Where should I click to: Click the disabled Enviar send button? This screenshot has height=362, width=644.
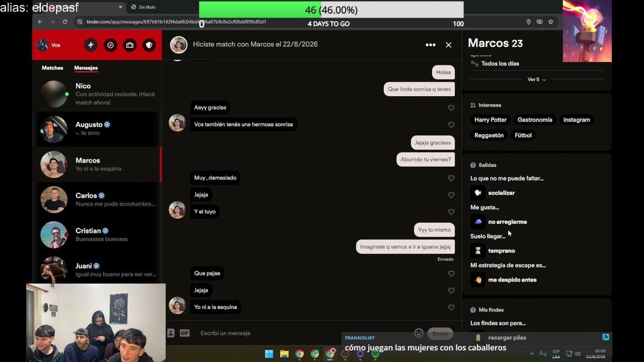tap(440, 333)
